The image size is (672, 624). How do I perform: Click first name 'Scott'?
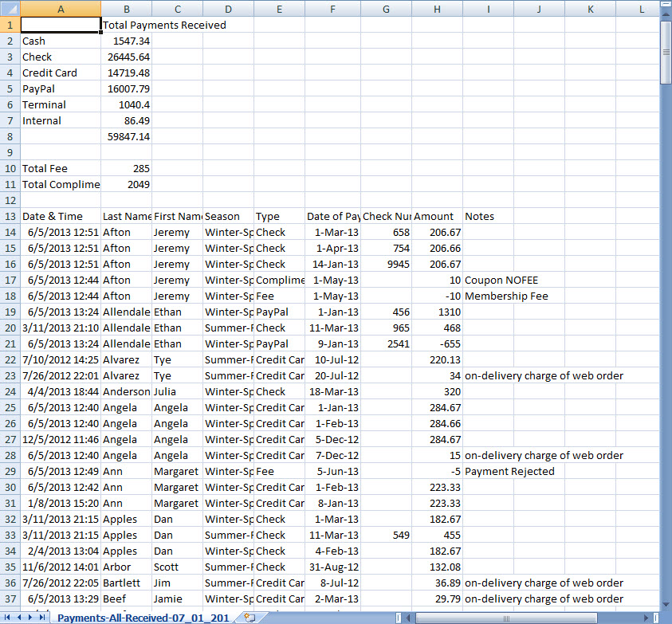click(x=178, y=567)
